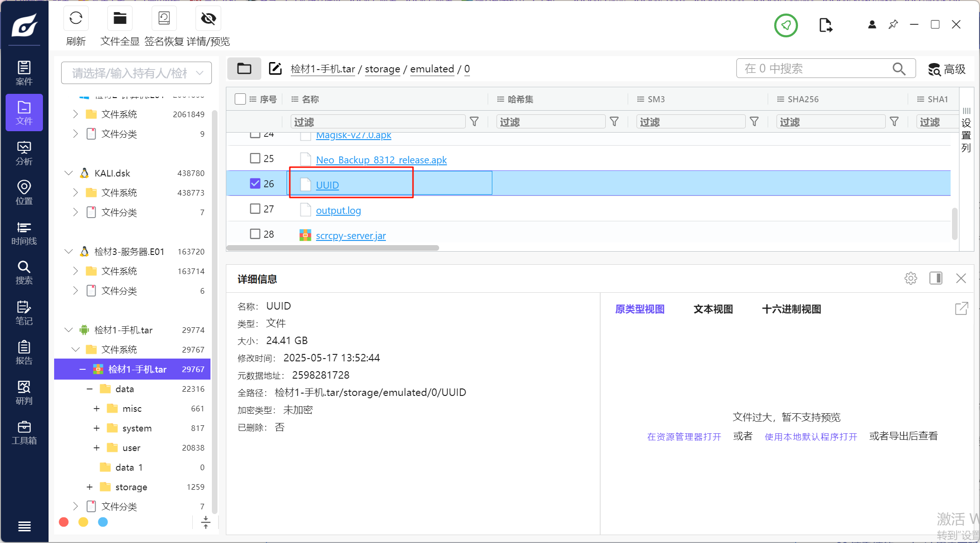This screenshot has width=980, height=543.
Task: Switch to 文本视图 tab
Action: coord(713,309)
